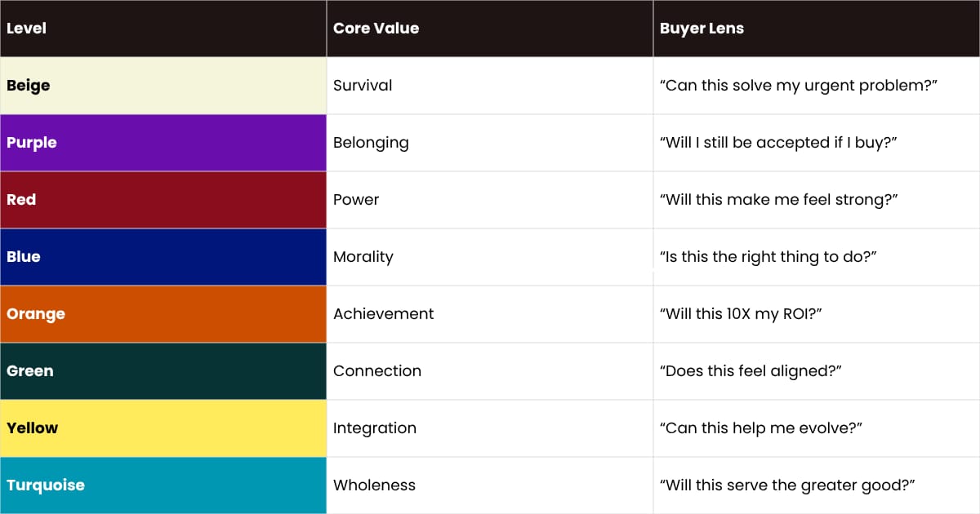Viewport: 980px width, 514px height.
Task: Select the Red level cell
Action: 163,200
